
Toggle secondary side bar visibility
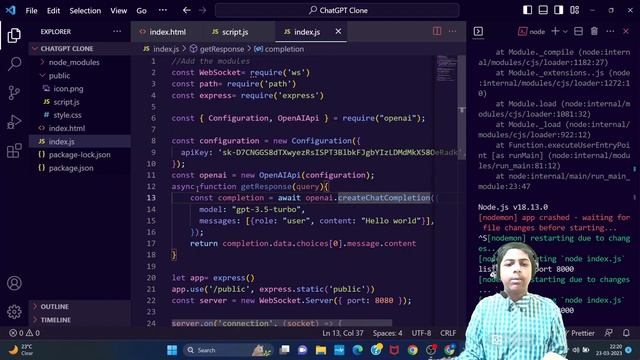point(559,10)
